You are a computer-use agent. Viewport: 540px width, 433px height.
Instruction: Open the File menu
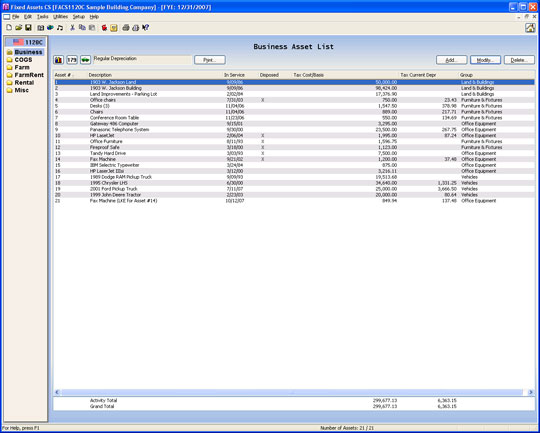coord(15,17)
